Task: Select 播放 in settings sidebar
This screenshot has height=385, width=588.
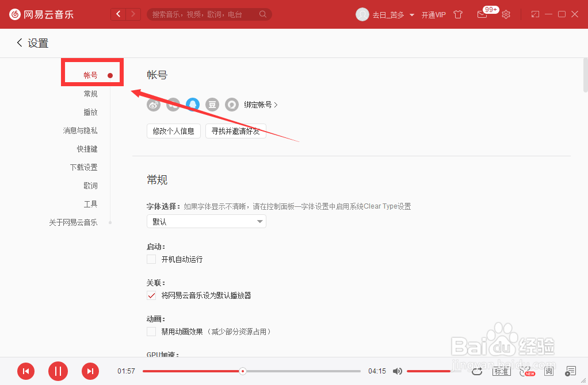Action: pyautogui.click(x=90, y=112)
